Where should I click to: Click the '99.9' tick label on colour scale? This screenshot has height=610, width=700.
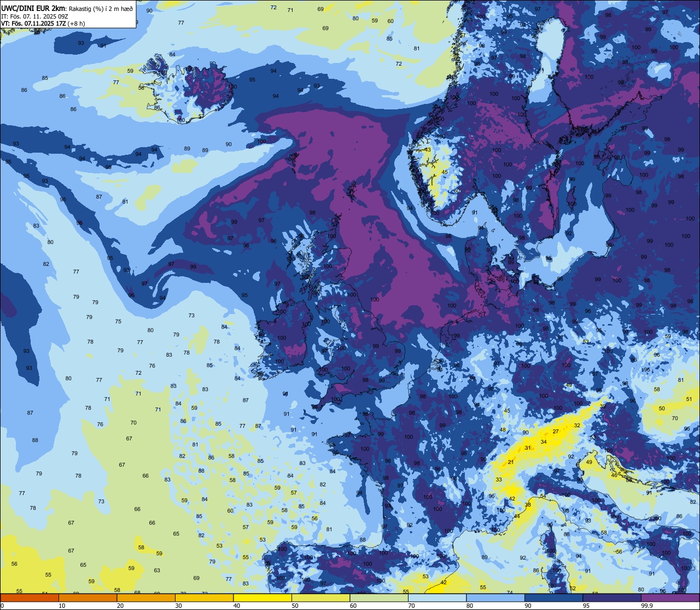(x=647, y=606)
